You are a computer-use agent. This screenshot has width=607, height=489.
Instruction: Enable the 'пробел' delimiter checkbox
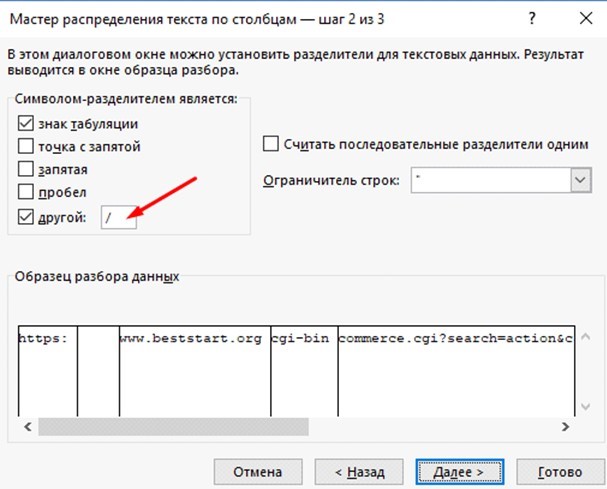pos(25,190)
